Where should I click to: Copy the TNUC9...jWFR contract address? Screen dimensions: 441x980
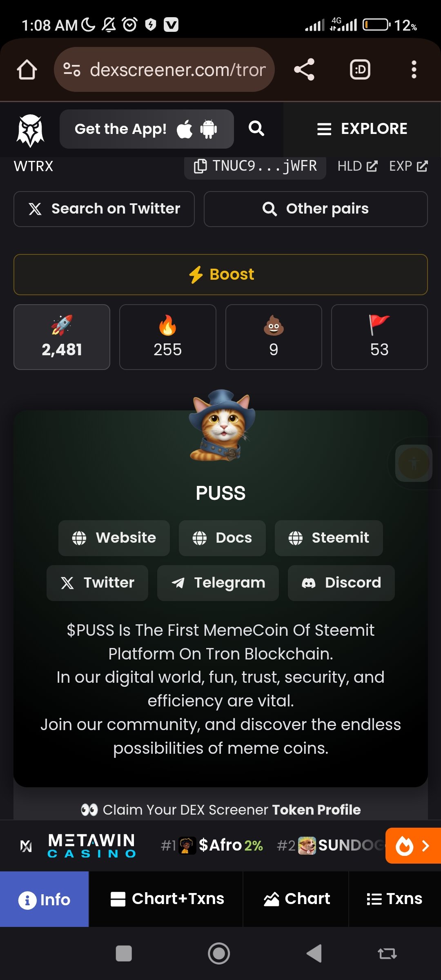255,166
